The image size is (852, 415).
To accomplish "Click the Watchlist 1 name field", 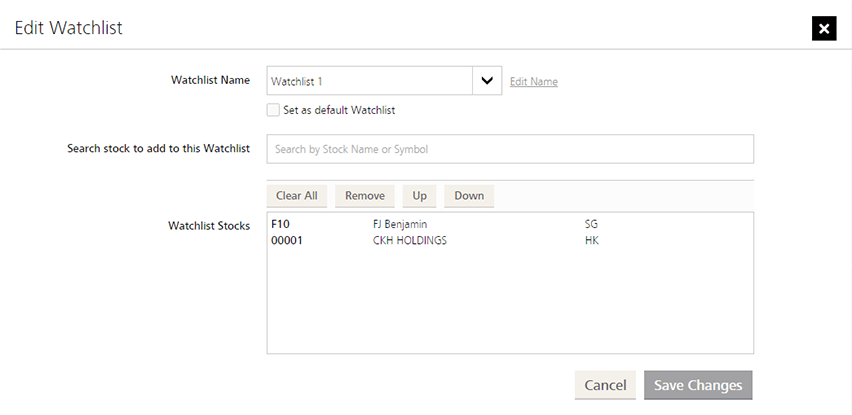I will click(x=369, y=81).
